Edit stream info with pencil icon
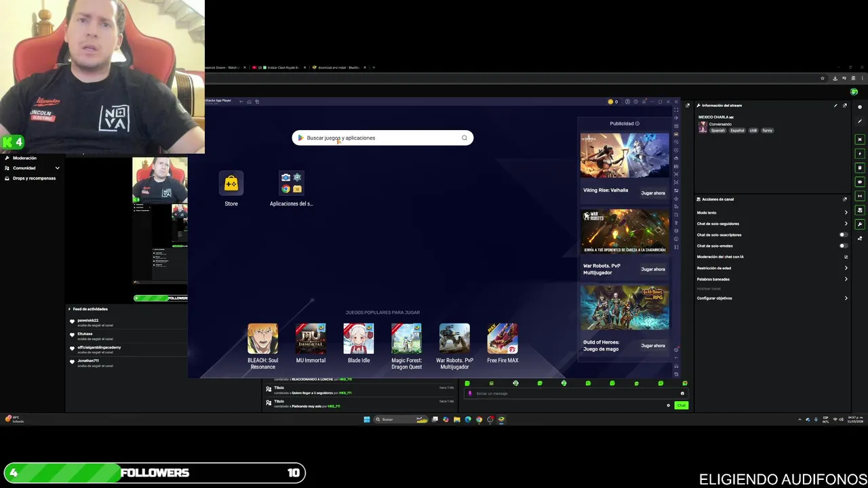This screenshot has width=868, height=488. 835,105
